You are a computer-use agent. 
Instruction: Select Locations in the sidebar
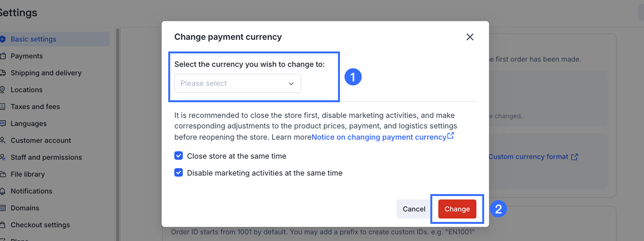(26, 90)
